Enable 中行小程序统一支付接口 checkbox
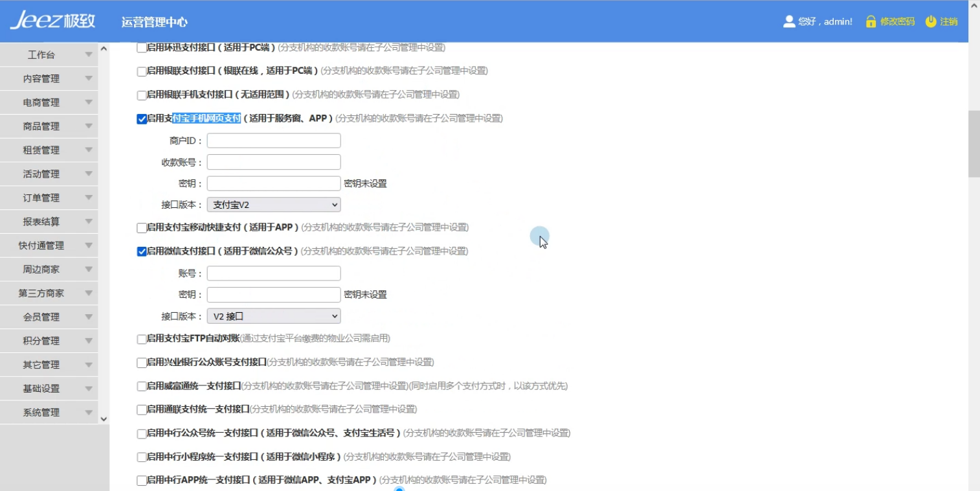The height and width of the screenshot is (491, 980). pos(142,457)
